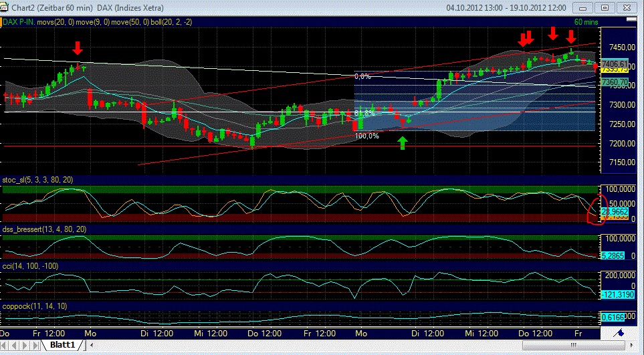Maximize the Chart2 window

tap(605, 8)
